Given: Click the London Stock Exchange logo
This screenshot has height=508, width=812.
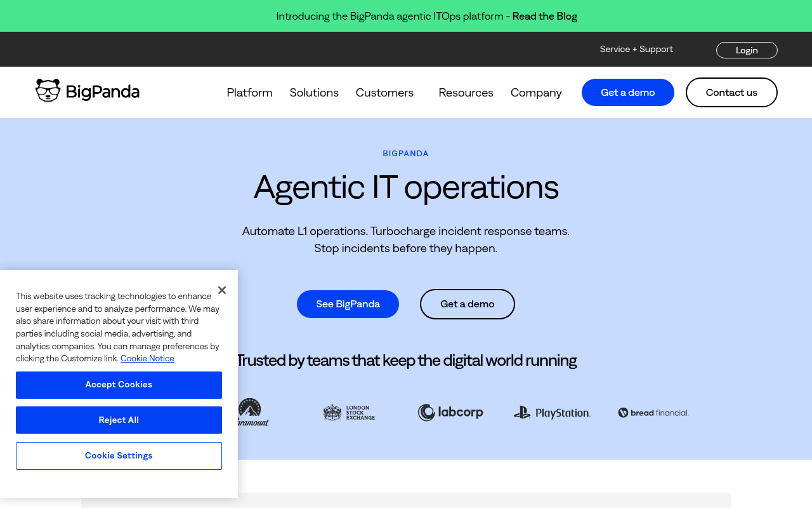Looking at the screenshot, I should (x=349, y=412).
